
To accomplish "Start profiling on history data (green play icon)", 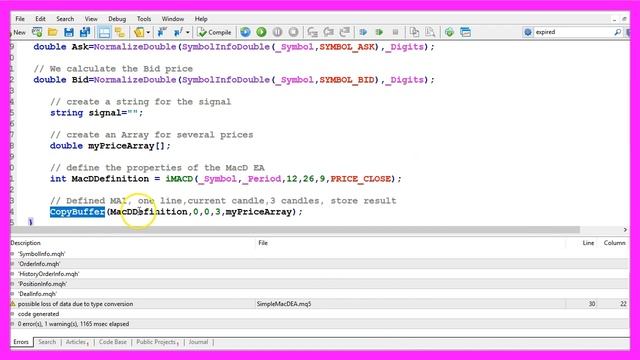I will 379,32.
